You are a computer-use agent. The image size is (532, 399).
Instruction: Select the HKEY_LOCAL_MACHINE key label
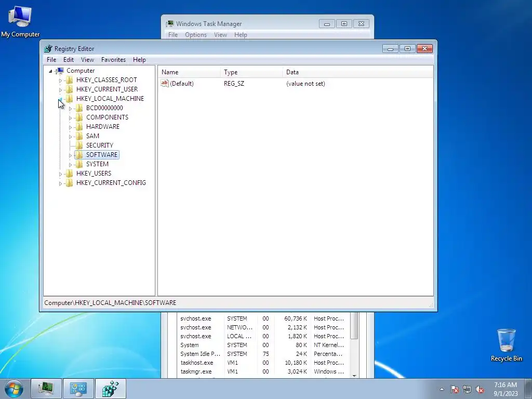(110, 99)
